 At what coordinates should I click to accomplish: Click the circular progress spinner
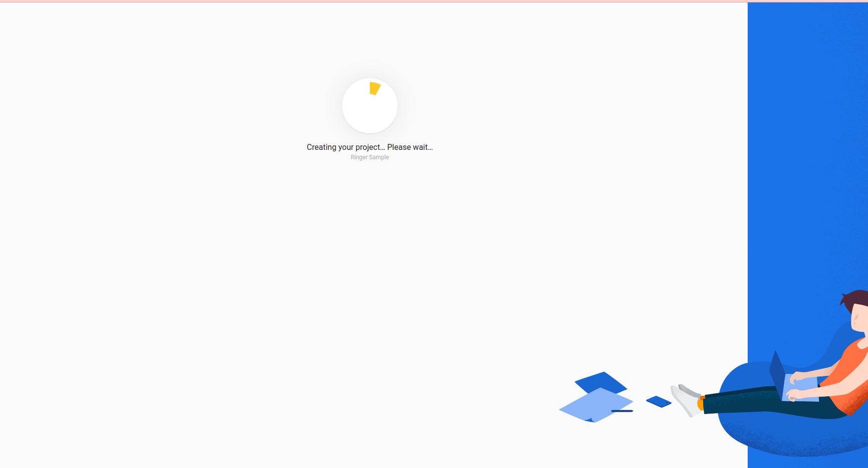(x=370, y=106)
